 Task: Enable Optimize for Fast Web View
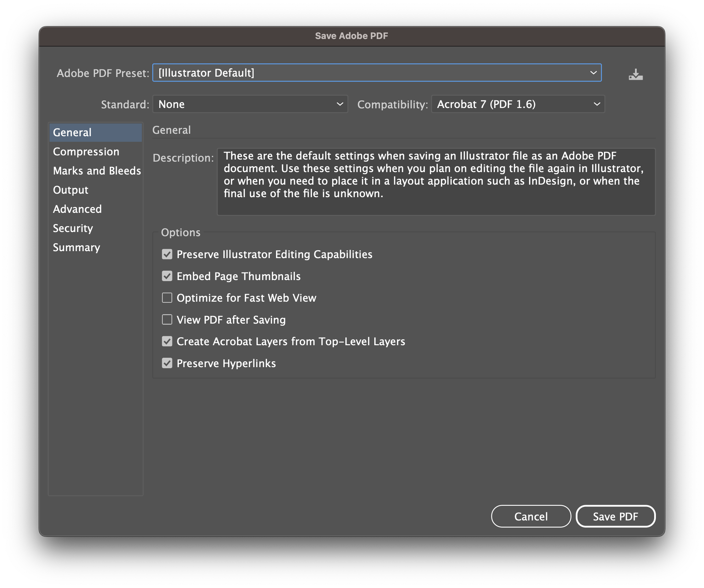tap(167, 298)
